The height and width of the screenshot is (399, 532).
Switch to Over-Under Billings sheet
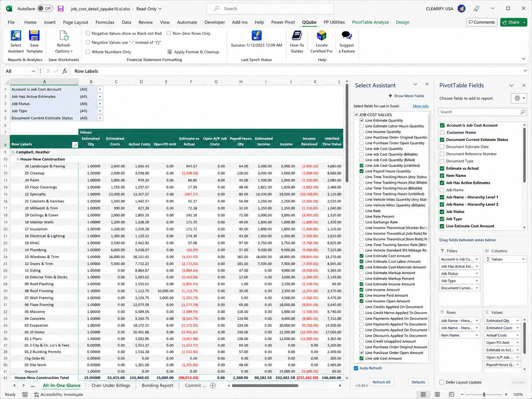[x=111, y=385]
